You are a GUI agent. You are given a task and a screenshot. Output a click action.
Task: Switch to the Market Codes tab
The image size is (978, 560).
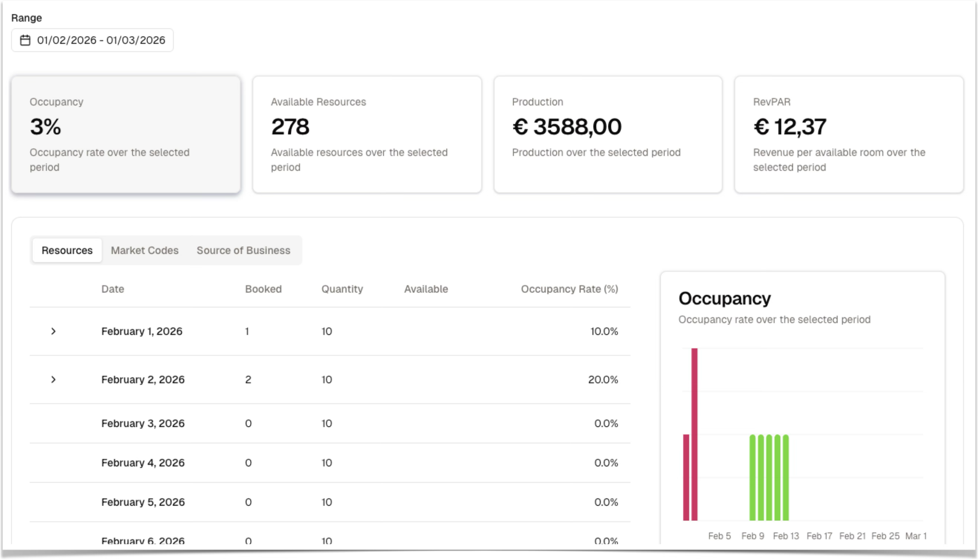tap(145, 250)
